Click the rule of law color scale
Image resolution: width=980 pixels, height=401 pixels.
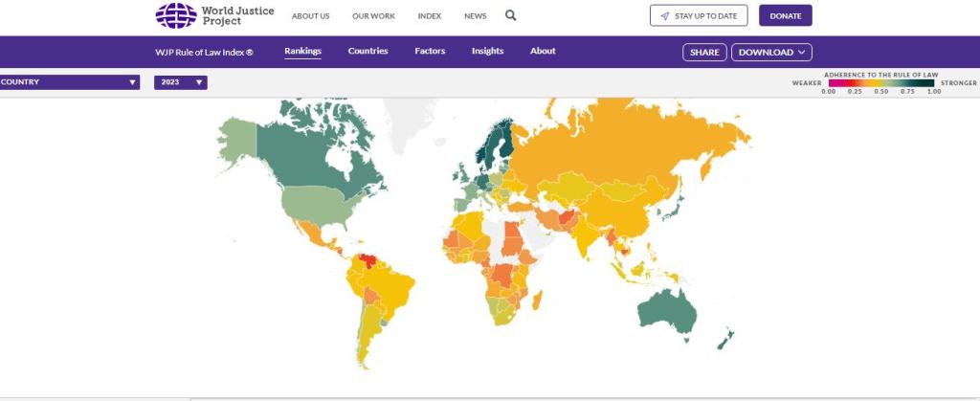tap(881, 83)
